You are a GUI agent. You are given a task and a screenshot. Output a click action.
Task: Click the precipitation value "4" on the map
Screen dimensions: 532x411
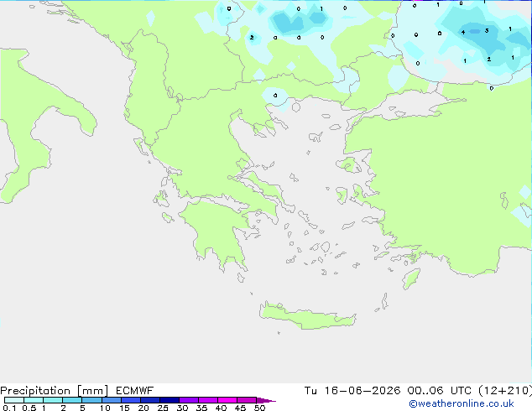[463, 32]
